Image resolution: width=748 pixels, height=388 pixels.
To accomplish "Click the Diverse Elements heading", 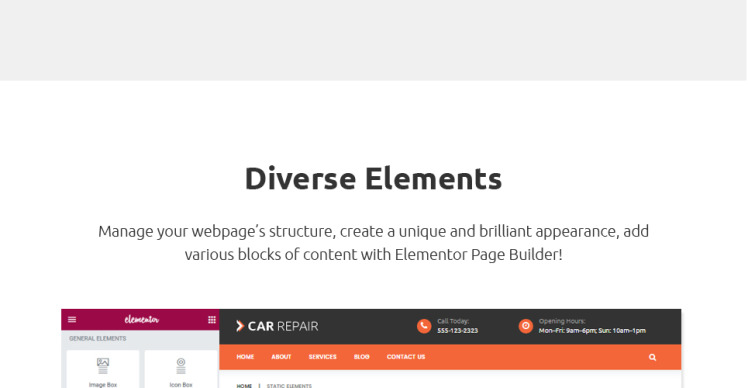I will (x=374, y=178).
